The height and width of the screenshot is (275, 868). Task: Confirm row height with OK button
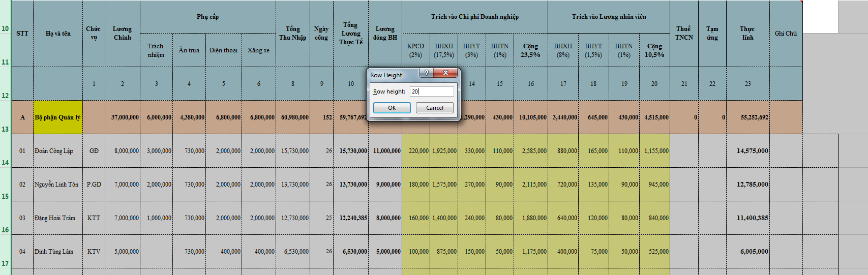[392, 108]
